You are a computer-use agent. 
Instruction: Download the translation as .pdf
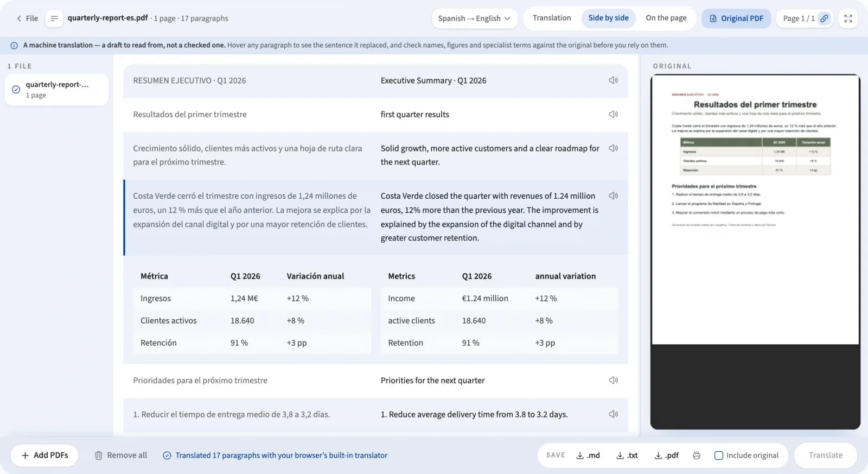pyautogui.click(x=667, y=456)
